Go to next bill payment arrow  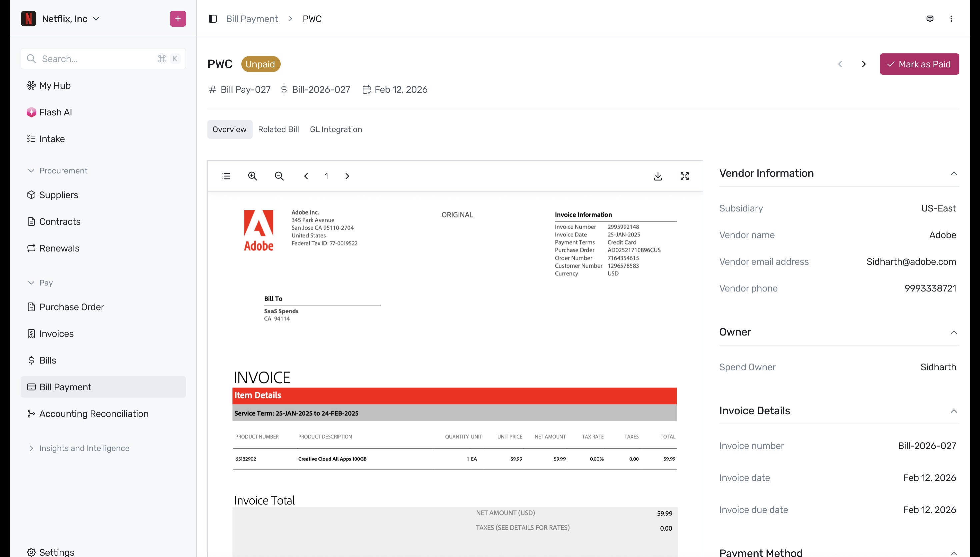pyautogui.click(x=864, y=64)
